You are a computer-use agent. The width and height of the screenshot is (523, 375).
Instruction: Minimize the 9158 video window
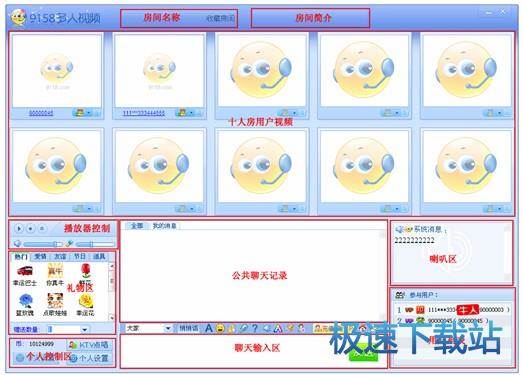coord(489,13)
